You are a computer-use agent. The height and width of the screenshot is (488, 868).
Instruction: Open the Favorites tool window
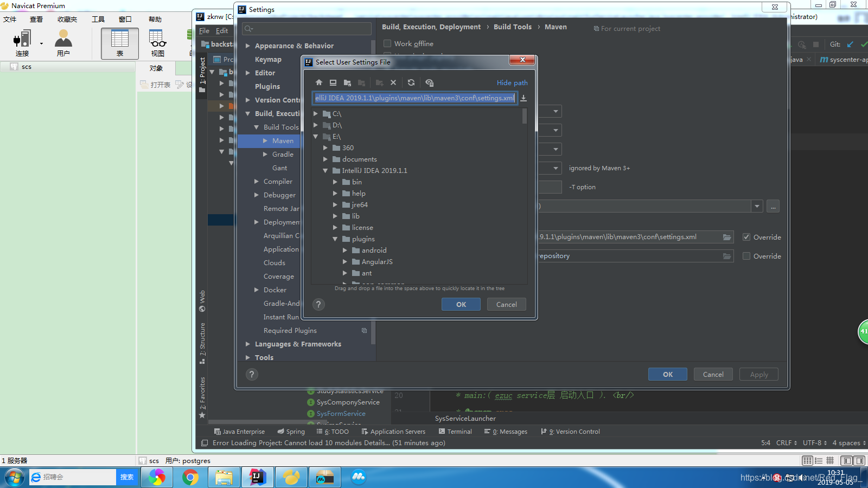(202, 397)
